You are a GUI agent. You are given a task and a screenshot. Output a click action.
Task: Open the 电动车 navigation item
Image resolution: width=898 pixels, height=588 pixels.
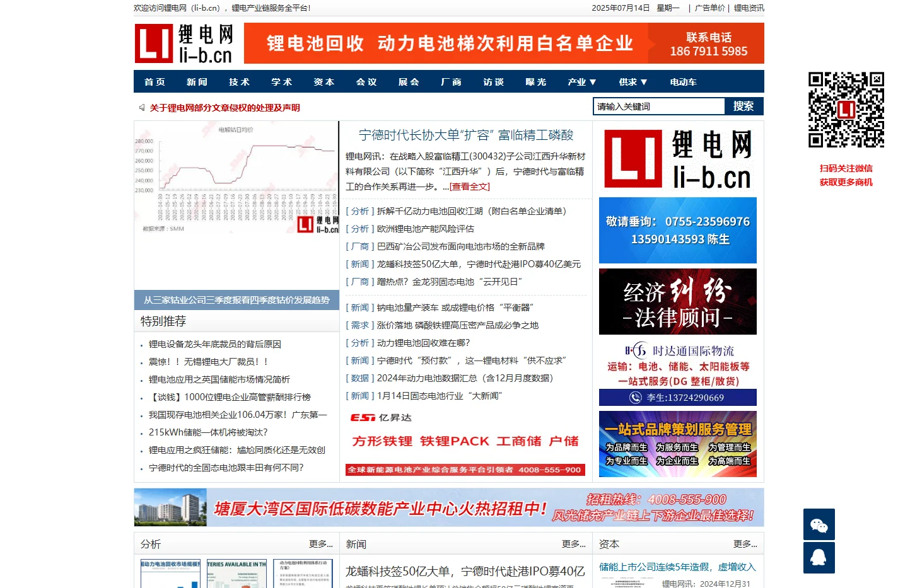point(683,82)
